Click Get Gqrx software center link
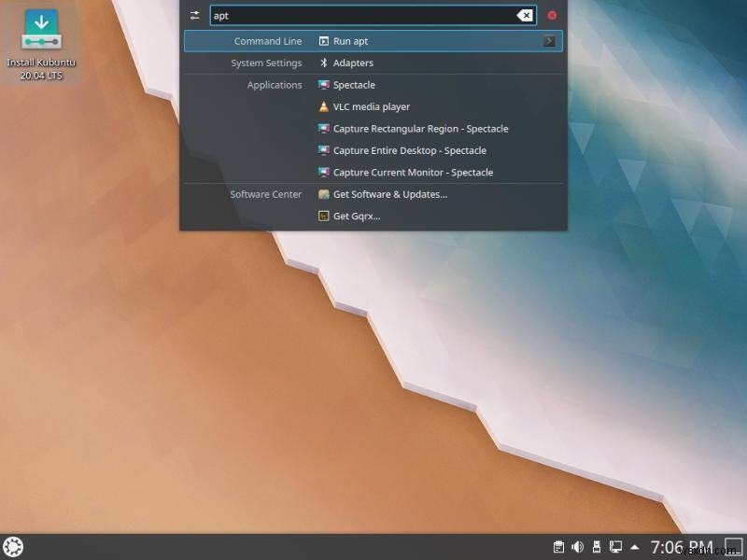Viewport: 747px width, 560px height. 355,216
